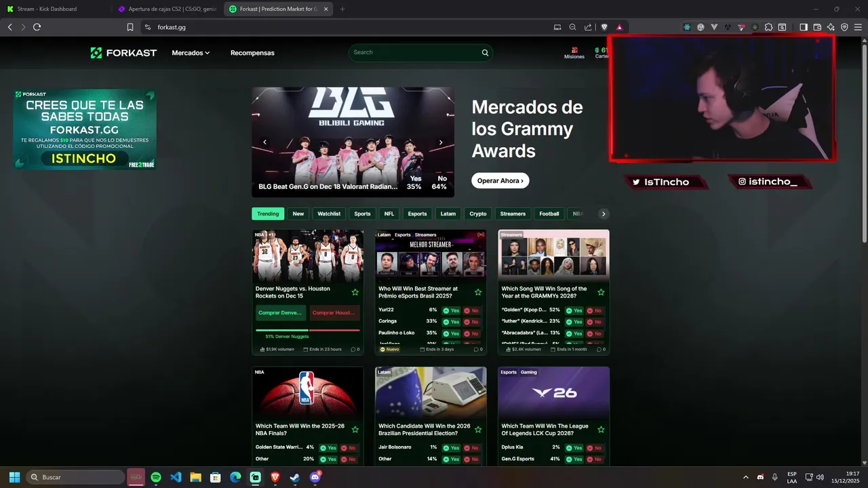The width and height of the screenshot is (868, 488).
Task: Click the share icon in the address bar
Action: click(x=588, y=27)
